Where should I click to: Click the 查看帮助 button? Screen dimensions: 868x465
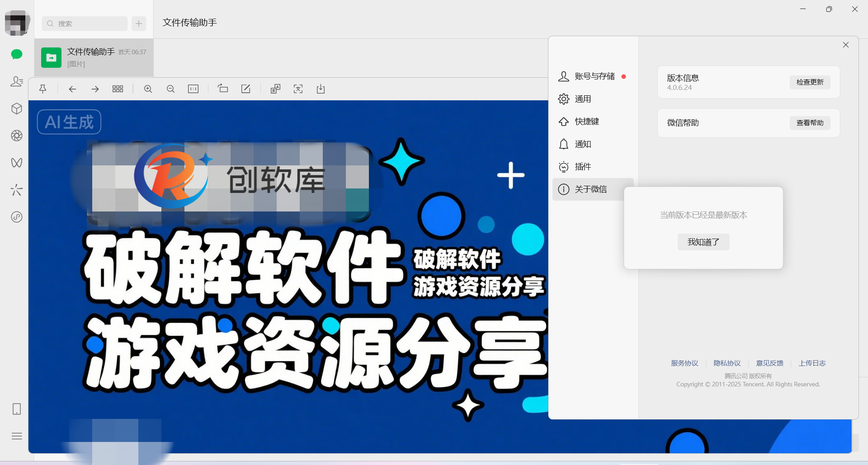tap(810, 123)
